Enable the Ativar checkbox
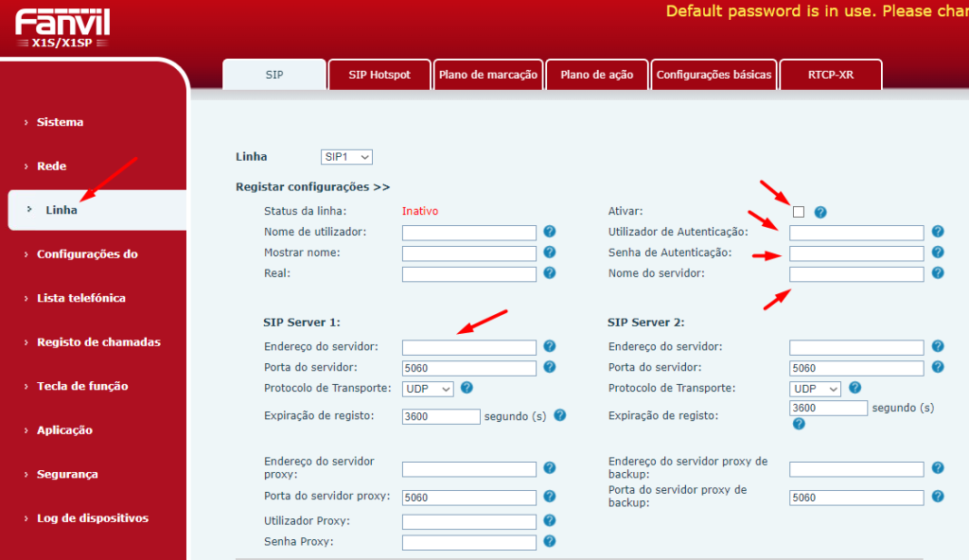 tap(799, 211)
